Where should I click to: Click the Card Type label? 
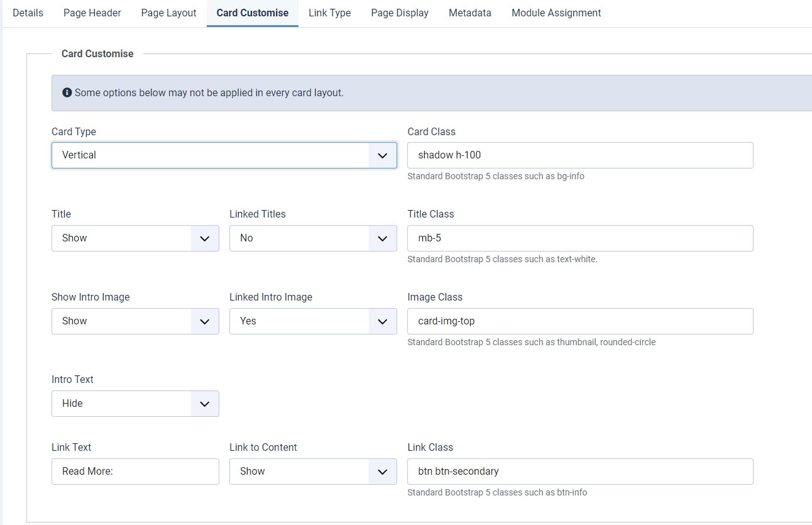pyautogui.click(x=74, y=132)
